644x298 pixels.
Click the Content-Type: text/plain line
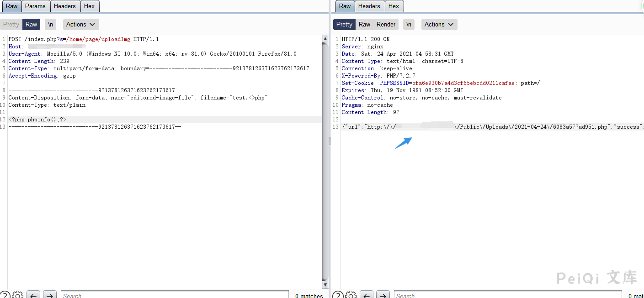tap(47, 105)
